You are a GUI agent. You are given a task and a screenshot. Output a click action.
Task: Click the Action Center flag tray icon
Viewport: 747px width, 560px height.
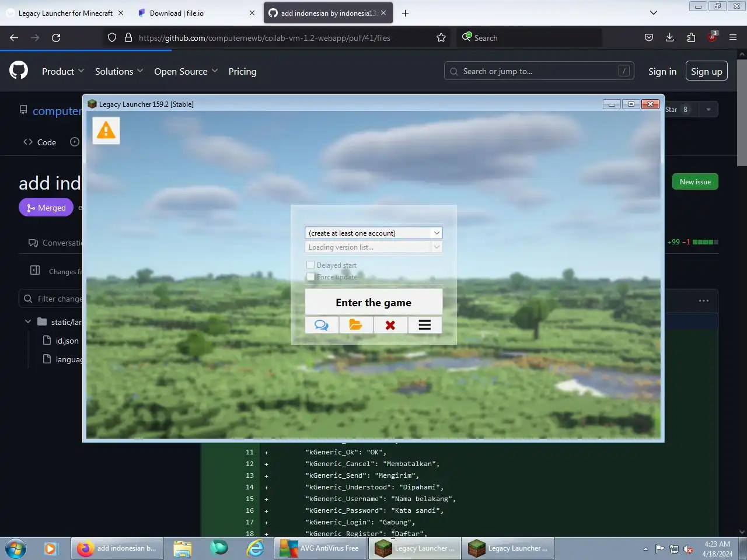coord(659,549)
